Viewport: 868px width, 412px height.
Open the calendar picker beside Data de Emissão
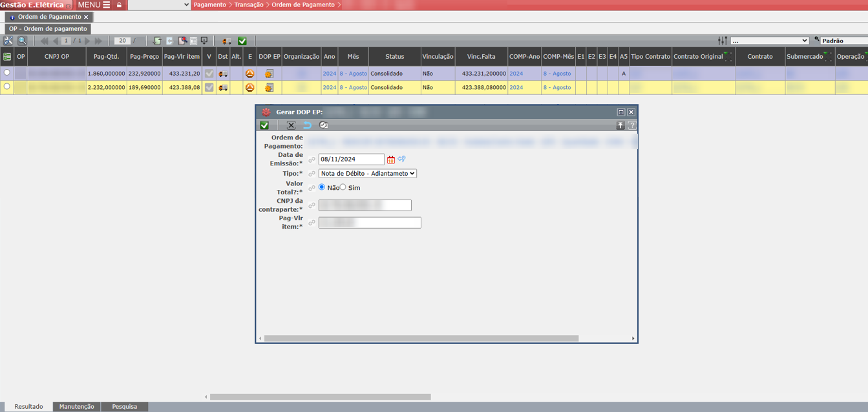(x=391, y=160)
